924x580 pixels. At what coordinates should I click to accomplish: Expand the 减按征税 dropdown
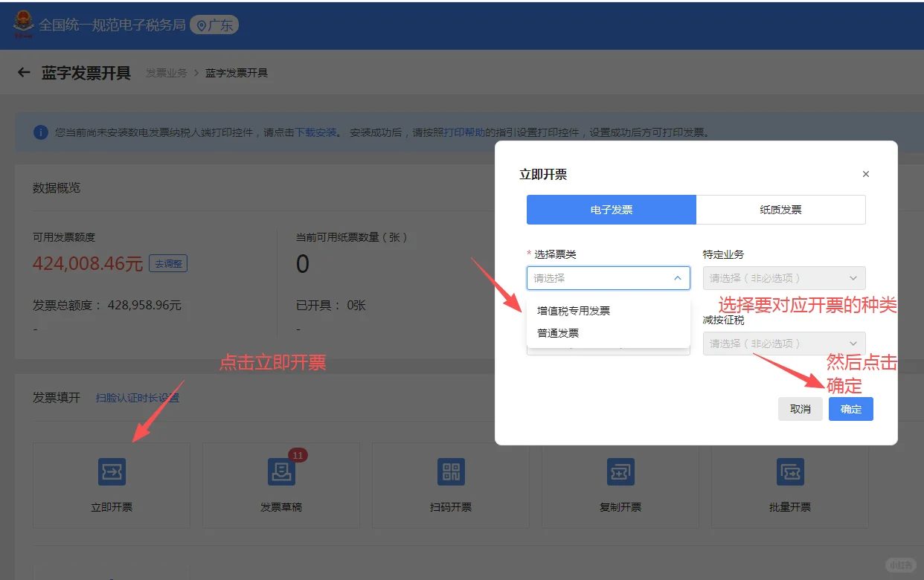pos(783,343)
